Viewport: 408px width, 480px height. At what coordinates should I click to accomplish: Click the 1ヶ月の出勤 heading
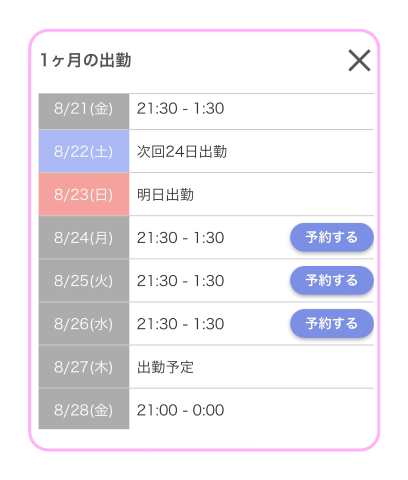(x=86, y=60)
